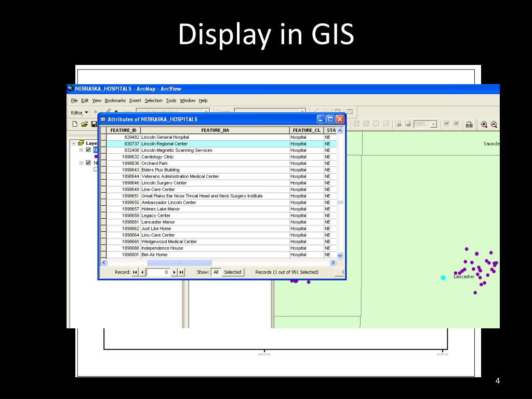
Task: Click the Zoom Out magnifier icon
Action: pyautogui.click(x=494, y=125)
